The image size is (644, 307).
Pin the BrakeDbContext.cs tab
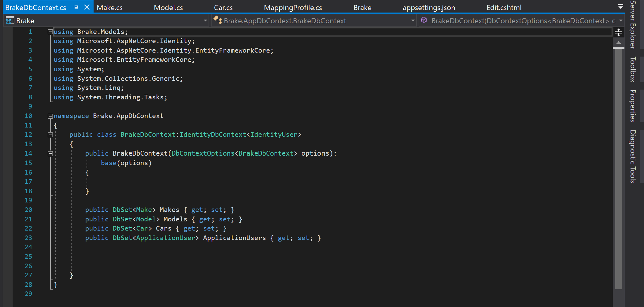click(76, 7)
